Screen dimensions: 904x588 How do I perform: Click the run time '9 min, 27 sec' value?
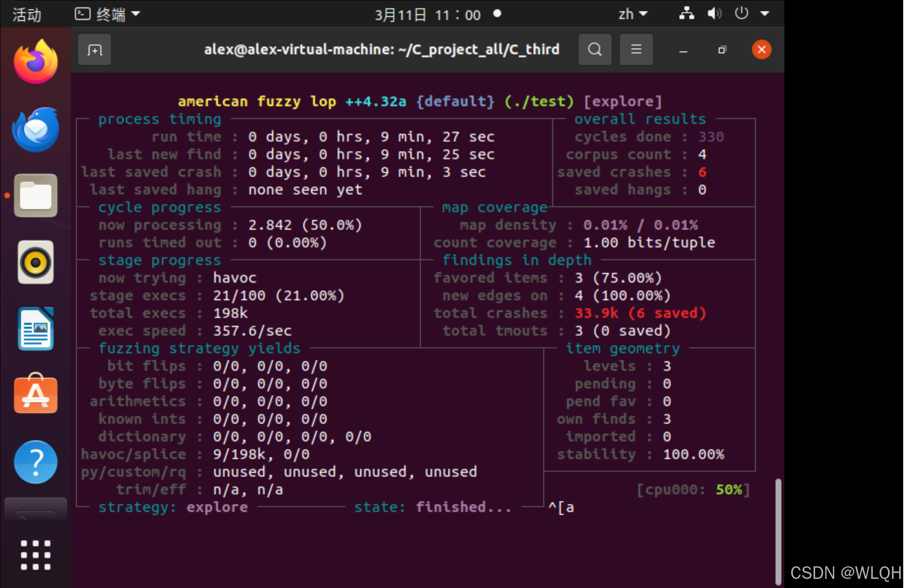pyautogui.click(x=437, y=137)
